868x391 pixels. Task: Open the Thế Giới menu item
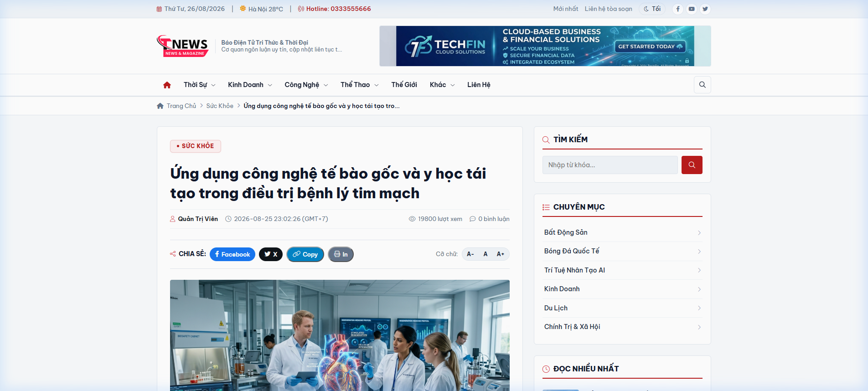point(404,85)
